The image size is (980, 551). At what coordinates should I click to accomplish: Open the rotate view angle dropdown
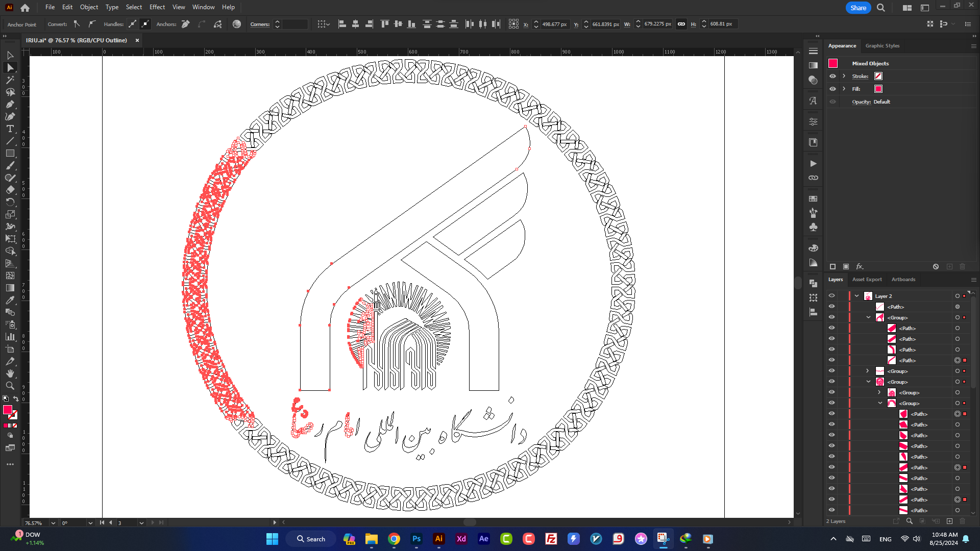pyautogui.click(x=90, y=523)
